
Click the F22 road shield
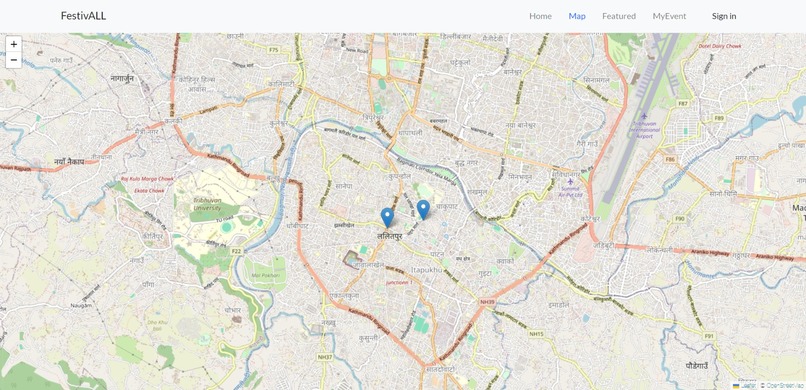point(236,251)
